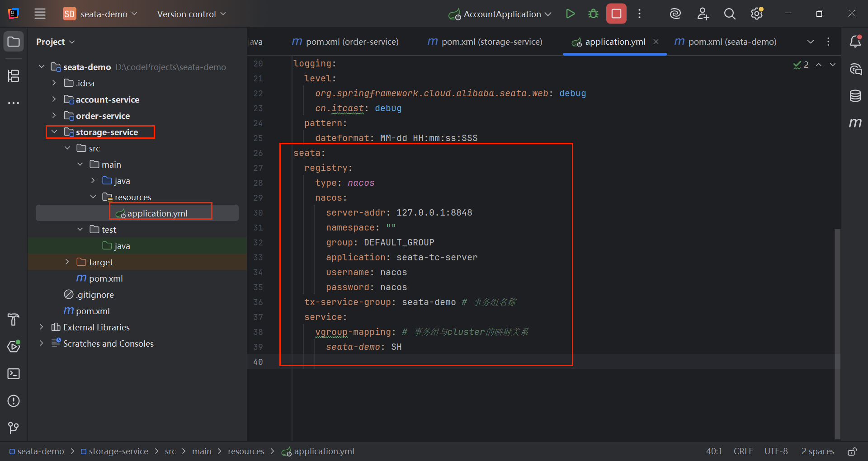Click editor vertical scrollbar thumb

[838, 334]
